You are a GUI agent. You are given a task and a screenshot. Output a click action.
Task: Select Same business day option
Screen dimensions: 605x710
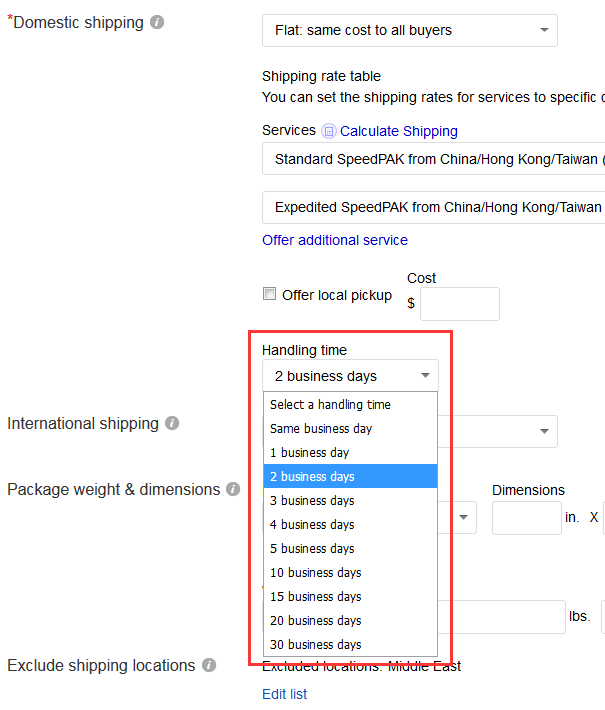click(x=321, y=428)
